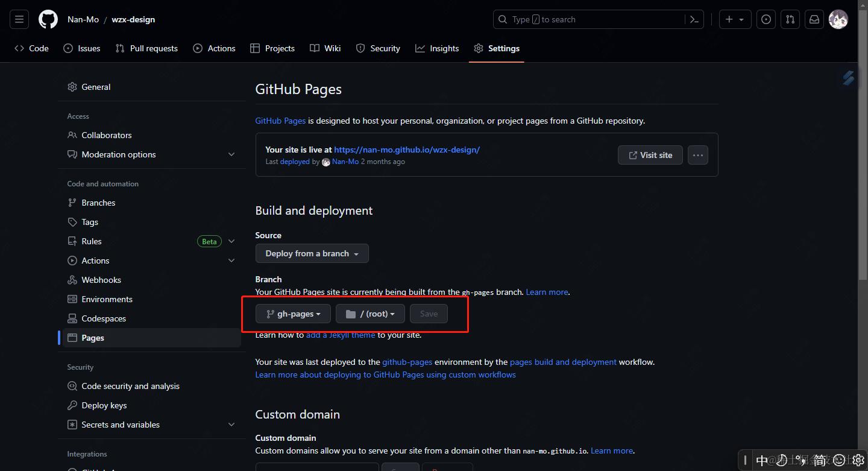Screen dimensions: 868x471
Task: Open the pull requests icon in the header
Action: click(790, 19)
